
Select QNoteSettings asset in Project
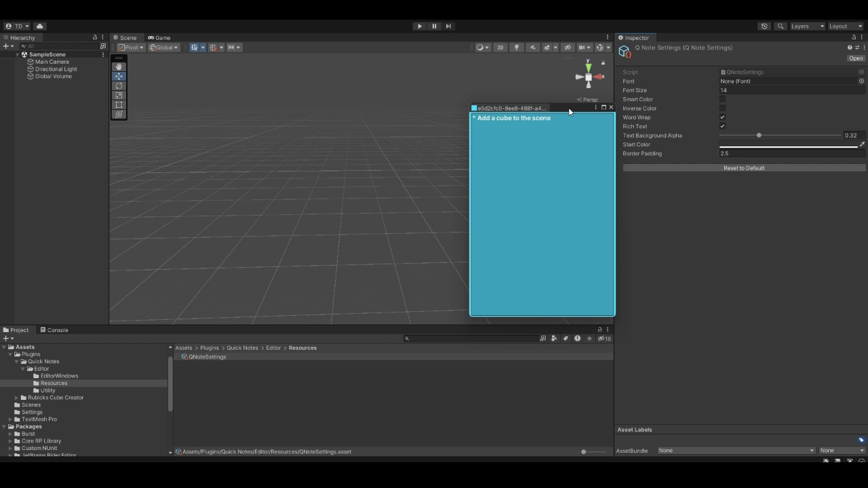point(203,357)
